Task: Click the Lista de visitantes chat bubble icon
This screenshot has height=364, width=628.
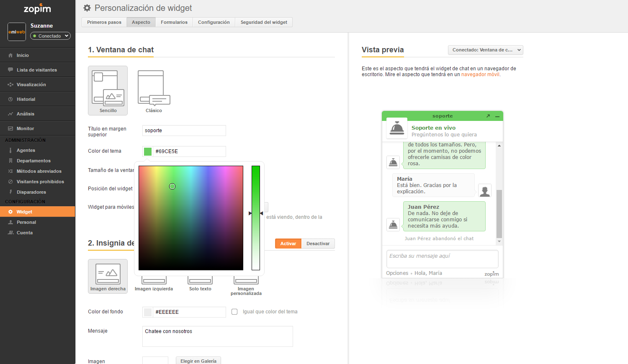Action: (10, 70)
